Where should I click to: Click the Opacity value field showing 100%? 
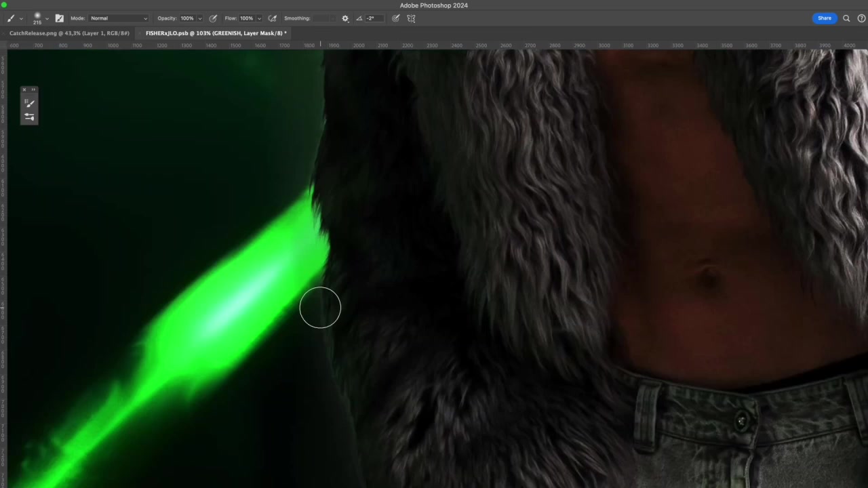click(x=186, y=18)
